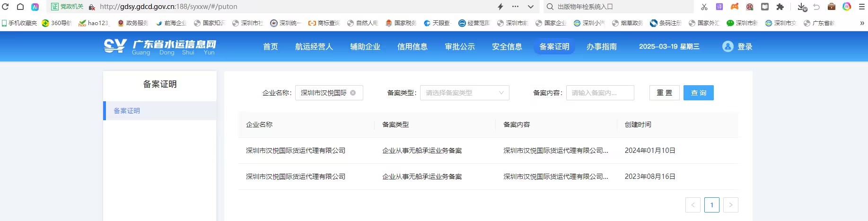Click the lightning speed mode icon
This screenshot has width=868, height=221.
click(500, 7)
